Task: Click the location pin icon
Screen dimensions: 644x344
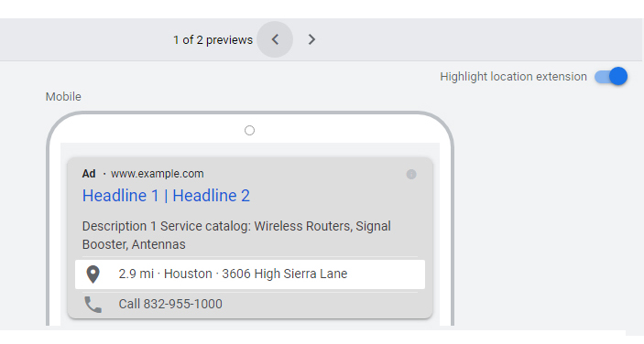Action: [x=93, y=274]
